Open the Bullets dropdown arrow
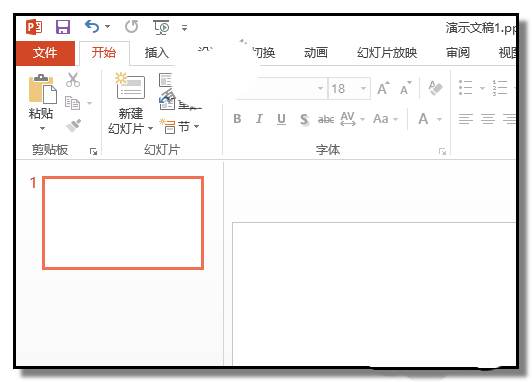532x382 pixels. pos(482,89)
